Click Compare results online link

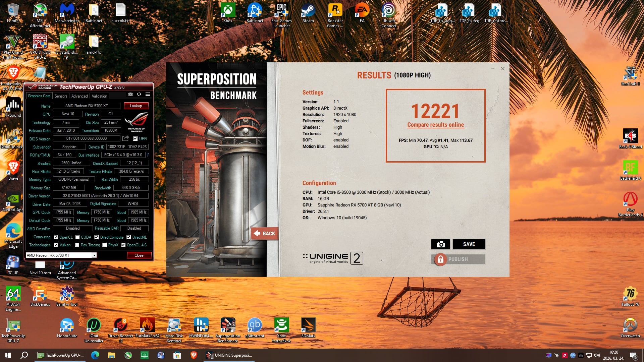coord(435,125)
